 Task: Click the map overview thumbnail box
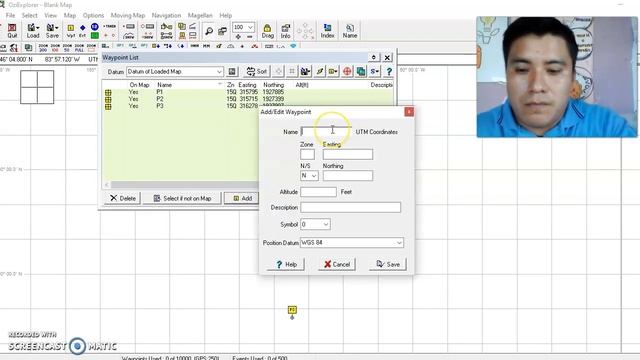pos(37,87)
